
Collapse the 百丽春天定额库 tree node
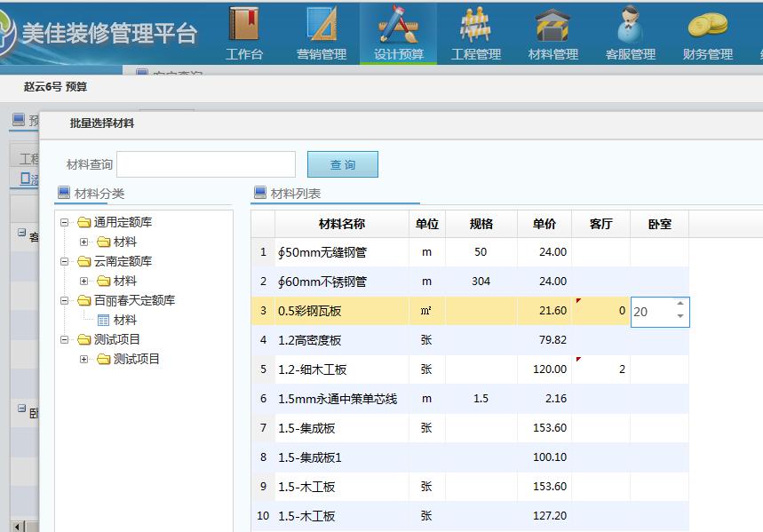coord(65,300)
